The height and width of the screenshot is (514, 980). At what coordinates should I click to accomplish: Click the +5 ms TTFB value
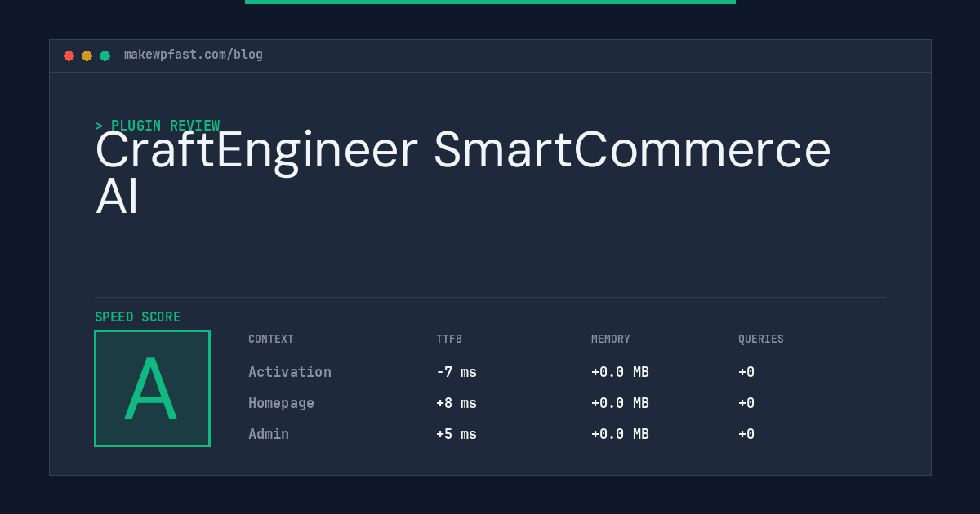(x=457, y=434)
